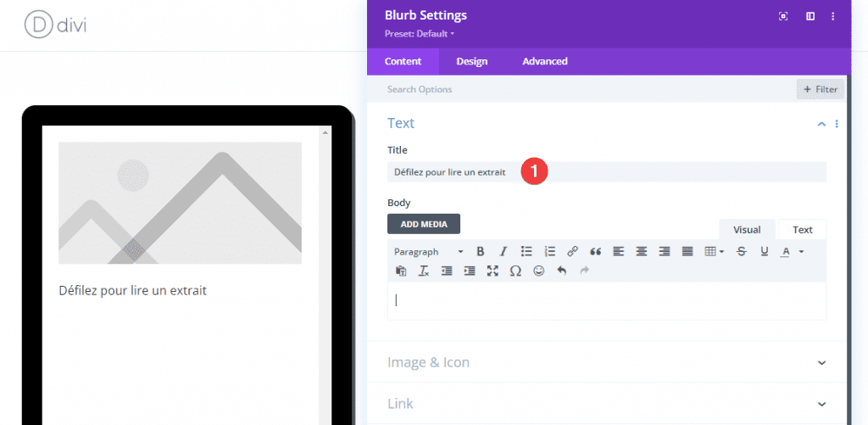
Task: Align body text right
Action: point(665,252)
